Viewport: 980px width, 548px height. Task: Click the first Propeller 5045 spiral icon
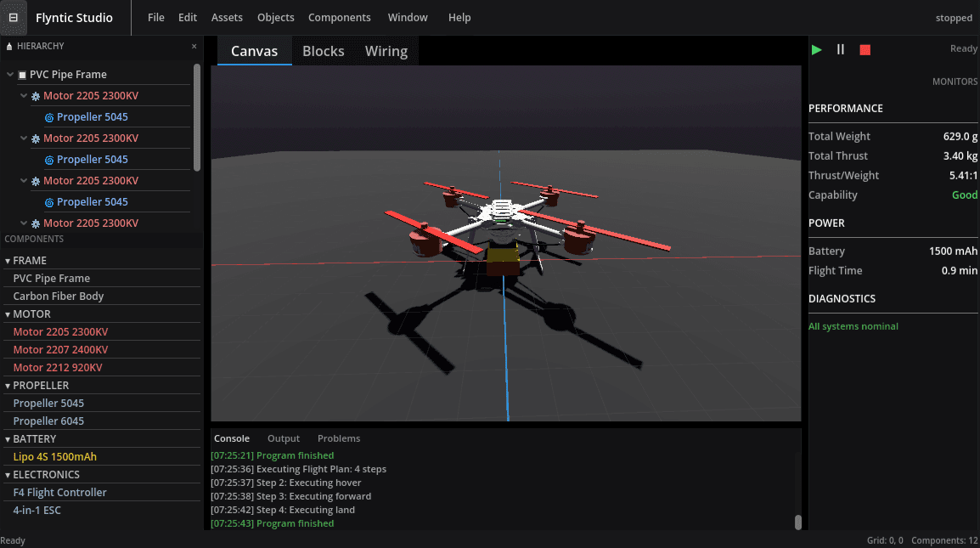pyautogui.click(x=48, y=117)
